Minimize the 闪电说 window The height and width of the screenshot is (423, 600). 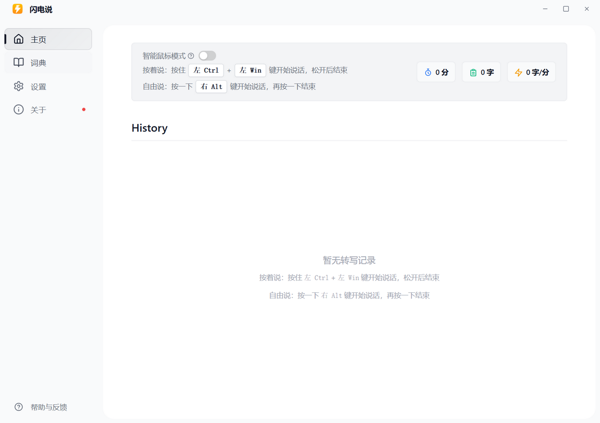click(x=545, y=9)
